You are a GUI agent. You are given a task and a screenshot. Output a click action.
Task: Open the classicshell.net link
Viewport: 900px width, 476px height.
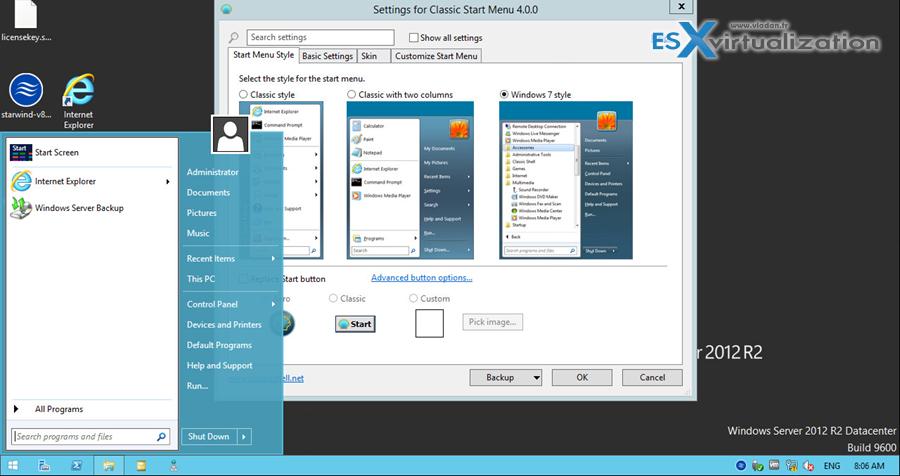coord(266,378)
